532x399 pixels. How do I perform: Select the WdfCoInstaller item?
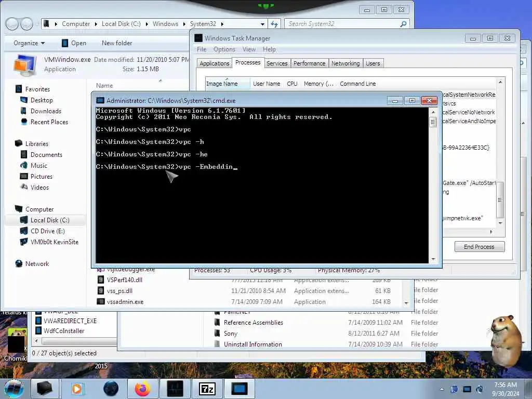tap(63, 331)
